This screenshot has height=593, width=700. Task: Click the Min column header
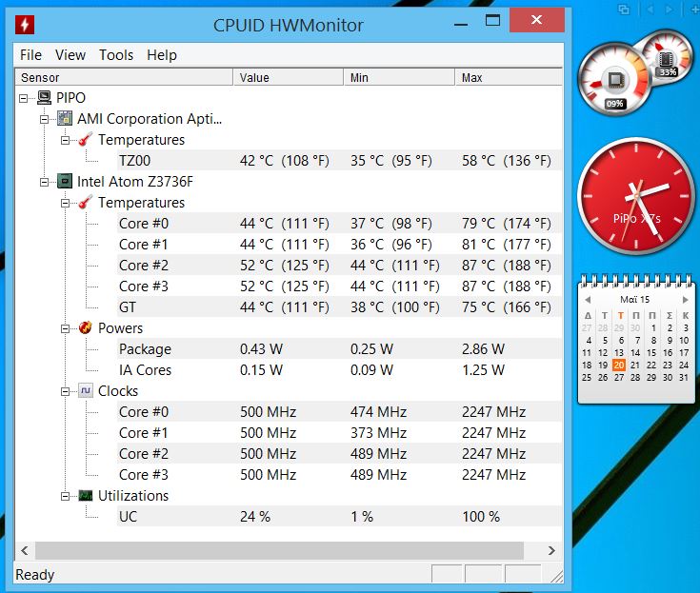pyautogui.click(x=400, y=77)
